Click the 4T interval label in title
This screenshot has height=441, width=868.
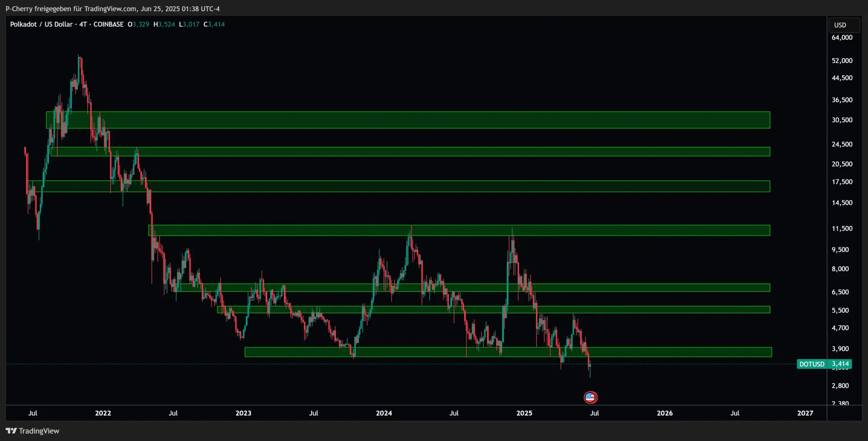tap(83, 24)
